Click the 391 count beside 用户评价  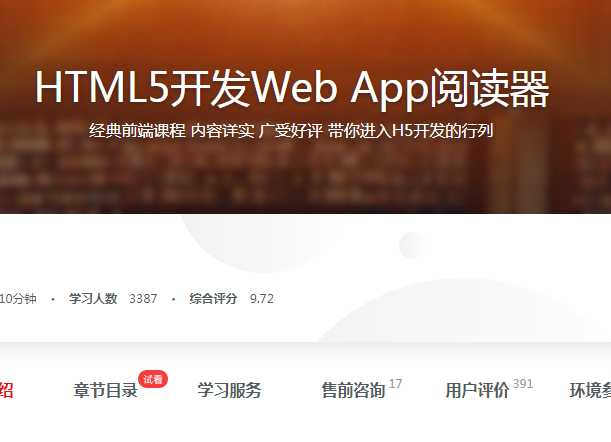coord(523,384)
